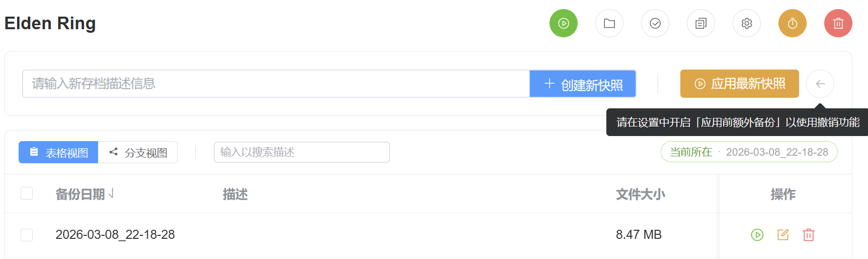Click the copy documents icon in header
Screen dimensions: 868x259
700,23
